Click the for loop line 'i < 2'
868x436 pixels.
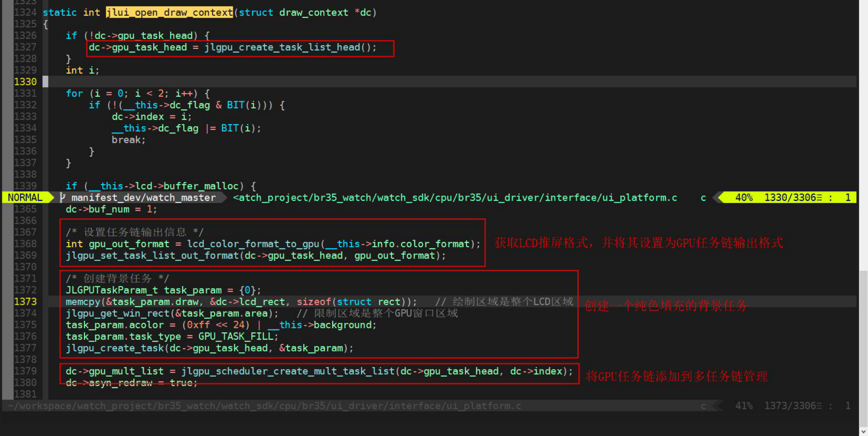click(x=137, y=94)
